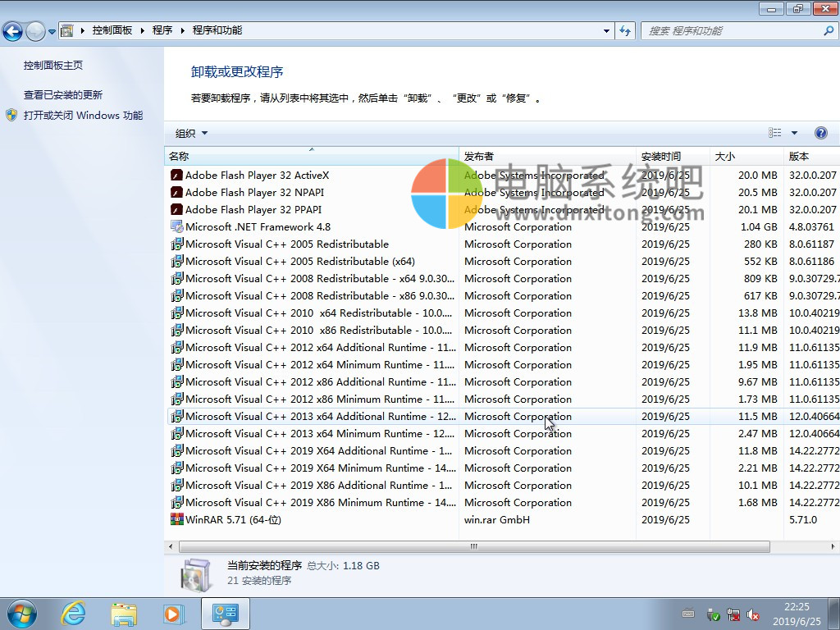Image resolution: width=840 pixels, height=630 pixels.
Task: Click version 4.8.03761 cell
Action: pos(811,226)
